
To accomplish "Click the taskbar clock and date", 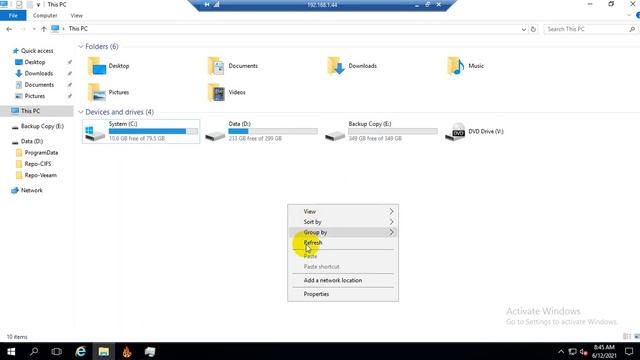I will [604, 351].
